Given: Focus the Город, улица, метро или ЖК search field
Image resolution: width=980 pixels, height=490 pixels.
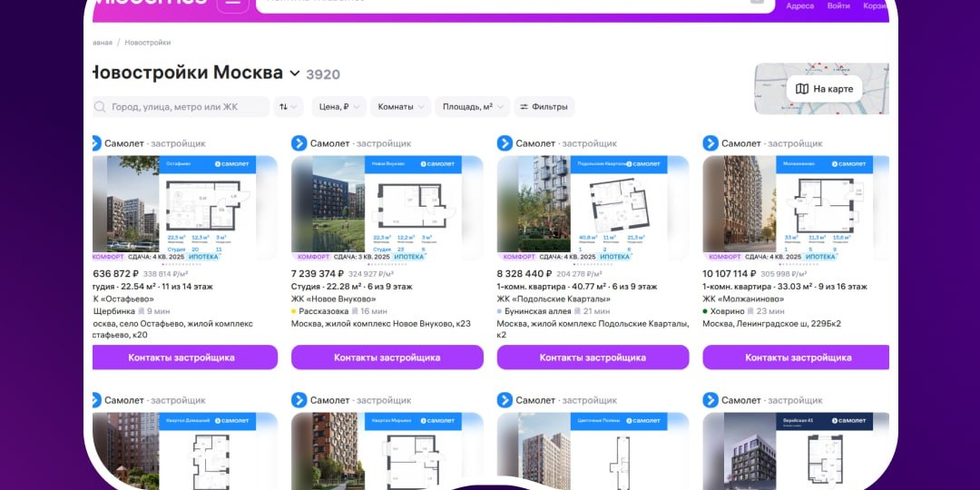Looking at the screenshot, I should click(x=181, y=107).
